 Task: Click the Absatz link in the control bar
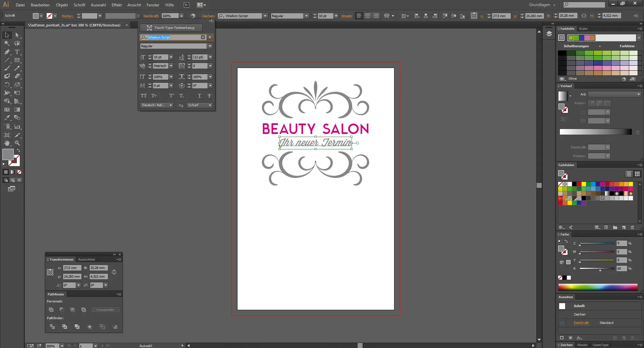point(346,16)
